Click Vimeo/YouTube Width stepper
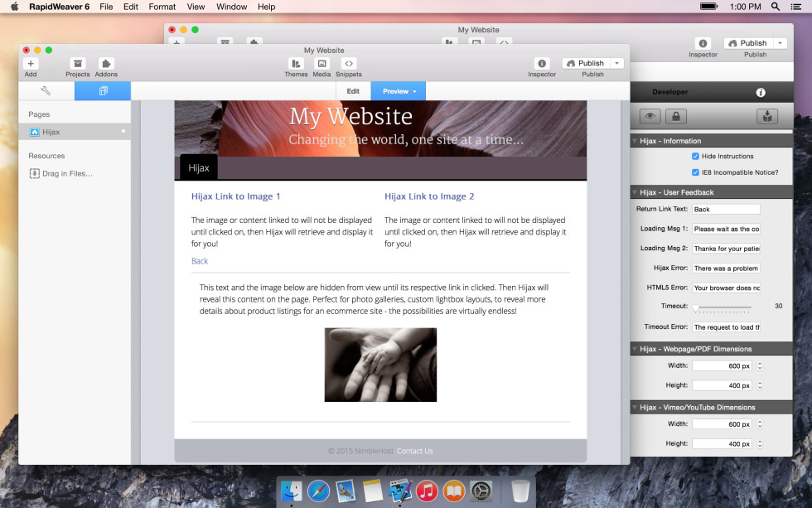The width and height of the screenshot is (812, 508). click(760, 424)
